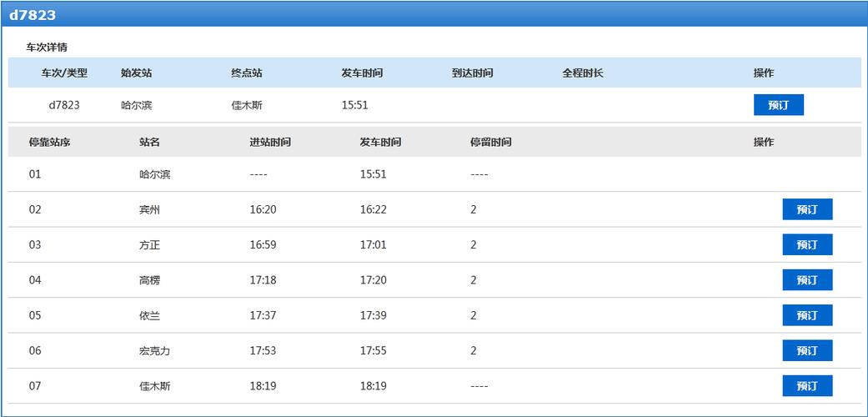Screen dimensions: 868x417
Task: Click the d7823 title bar heading
Action: (x=33, y=15)
